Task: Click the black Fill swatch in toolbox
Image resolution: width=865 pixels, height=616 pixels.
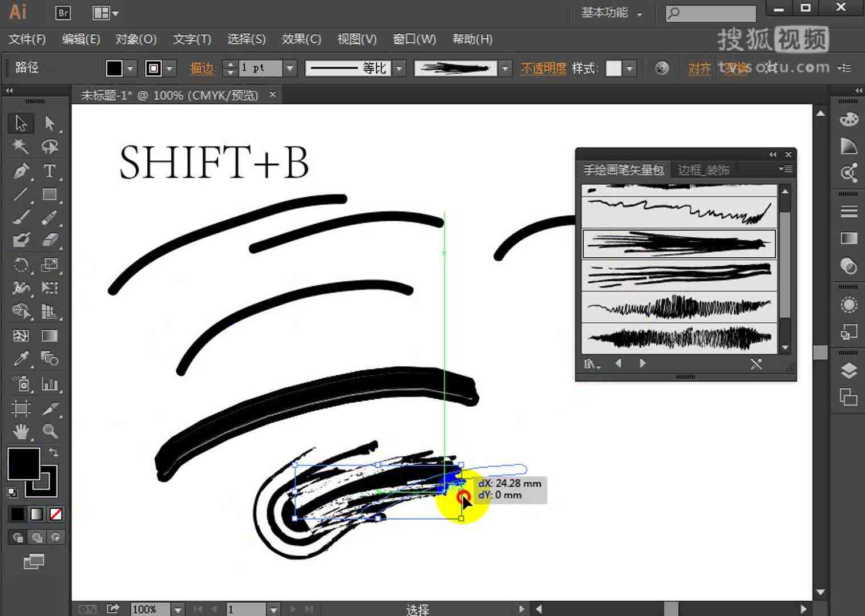Action: coord(23,463)
